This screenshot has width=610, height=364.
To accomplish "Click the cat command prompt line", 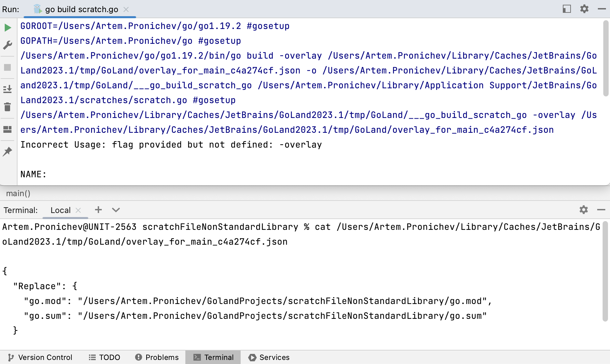I will (301, 234).
